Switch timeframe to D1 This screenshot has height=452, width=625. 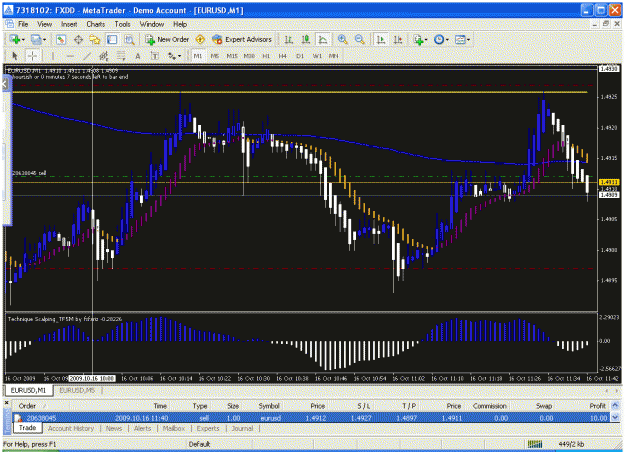(x=300, y=56)
